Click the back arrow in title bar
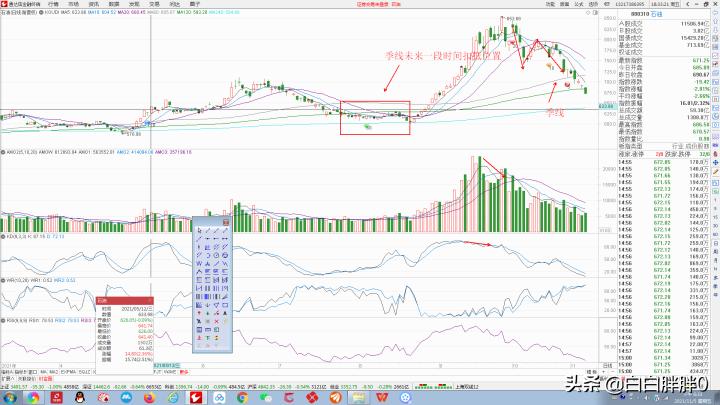 687,4
